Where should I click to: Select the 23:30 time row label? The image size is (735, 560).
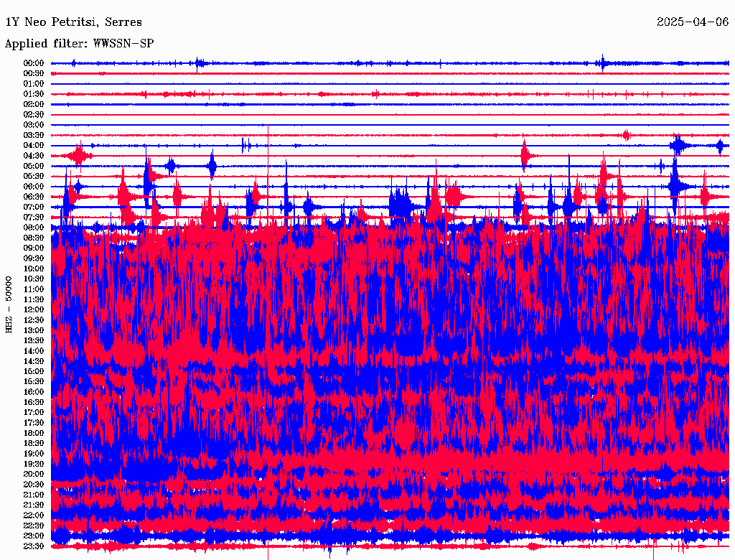[x=34, y=546]
